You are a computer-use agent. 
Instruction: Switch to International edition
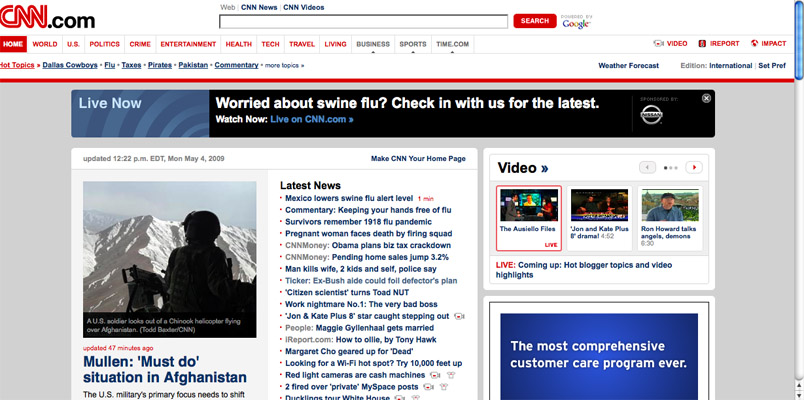731,66
